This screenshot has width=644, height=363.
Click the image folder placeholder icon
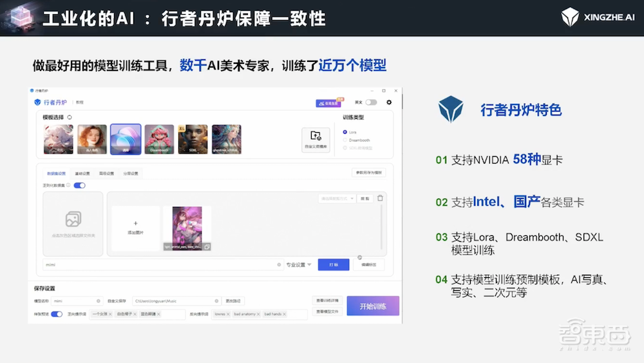[x=73, y=219]
